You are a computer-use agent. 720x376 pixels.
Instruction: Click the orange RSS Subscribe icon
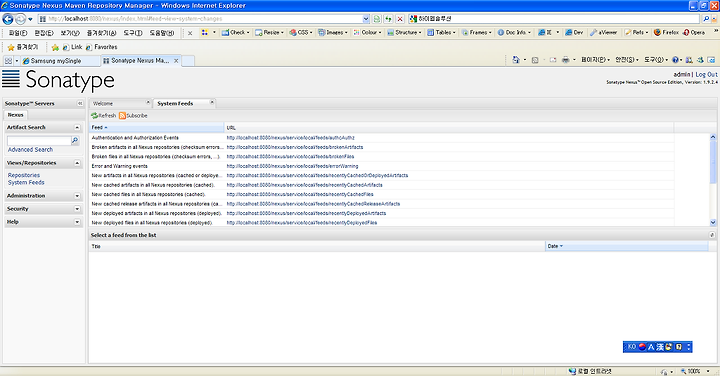coord(122,116)
